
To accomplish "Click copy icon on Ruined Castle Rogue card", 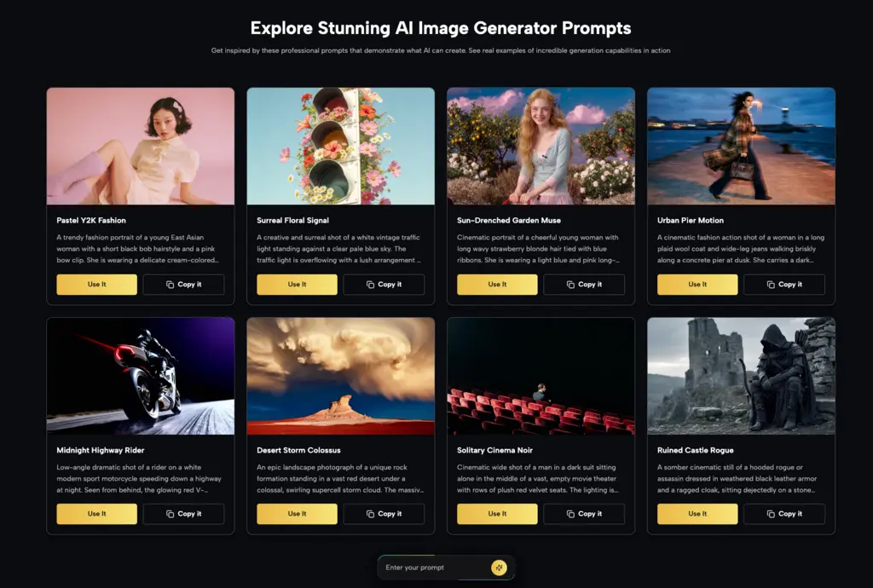I will tap(771, 514).
